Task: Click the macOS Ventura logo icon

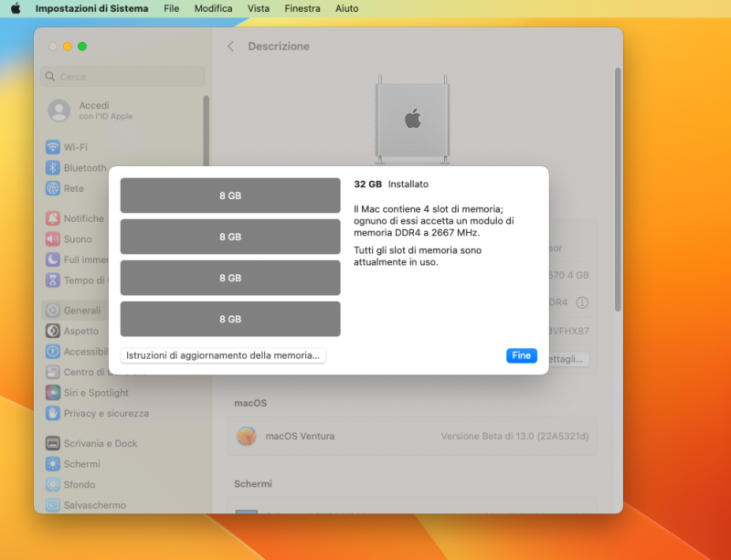Action: (246, 436)
